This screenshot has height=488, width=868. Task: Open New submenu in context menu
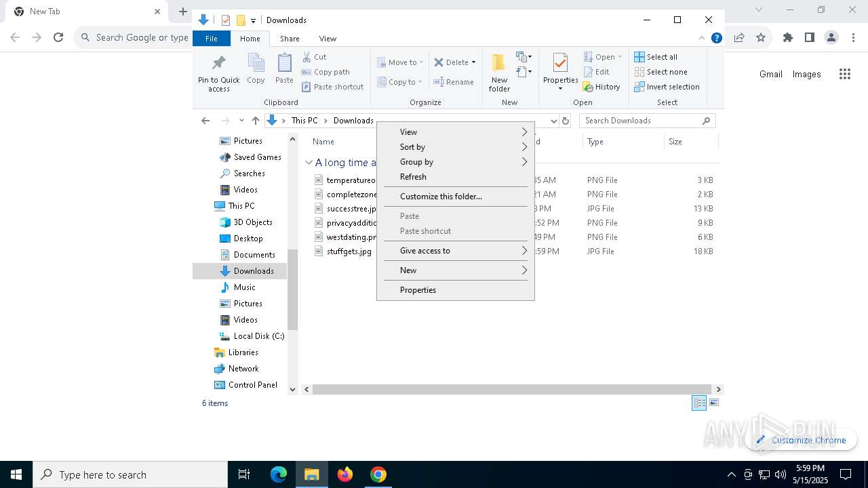click(456, 270)
